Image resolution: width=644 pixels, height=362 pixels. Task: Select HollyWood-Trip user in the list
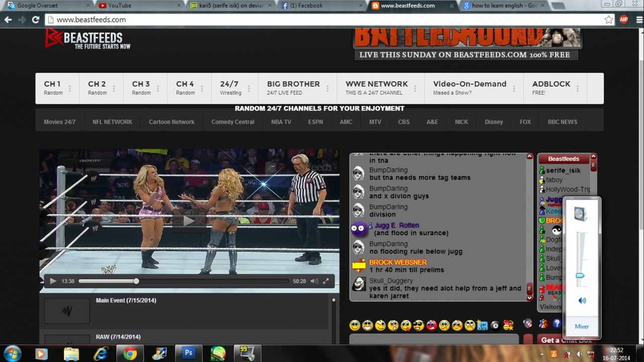(x=568, y=190)
